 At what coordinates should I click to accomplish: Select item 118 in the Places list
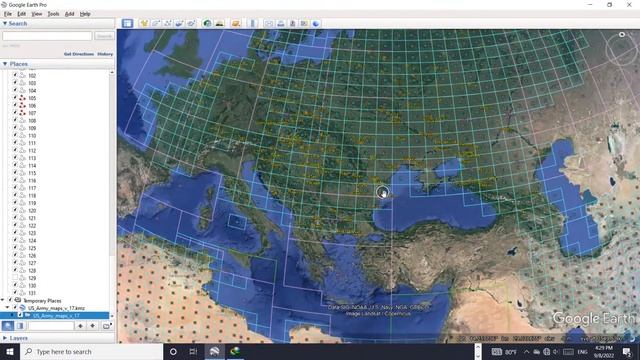(x=32, y=196)
